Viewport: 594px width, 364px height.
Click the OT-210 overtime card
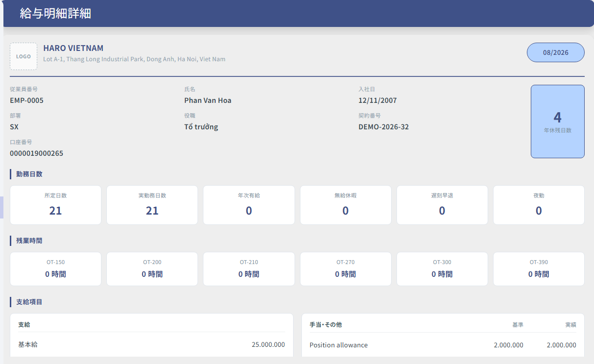coord(249,269)
